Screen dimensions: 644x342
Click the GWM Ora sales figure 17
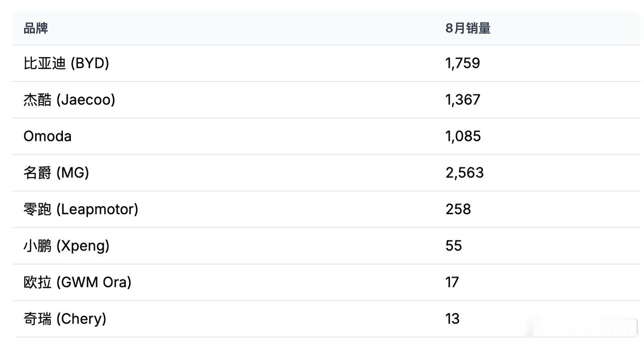(x=452, y=282)
